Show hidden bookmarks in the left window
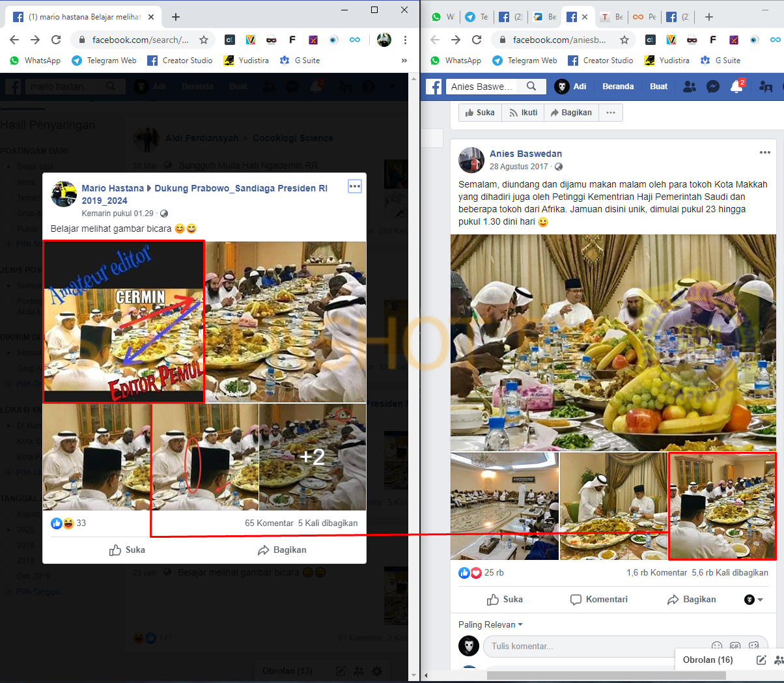The width and height of the screenshot is (784, 683). pos(404,61)
